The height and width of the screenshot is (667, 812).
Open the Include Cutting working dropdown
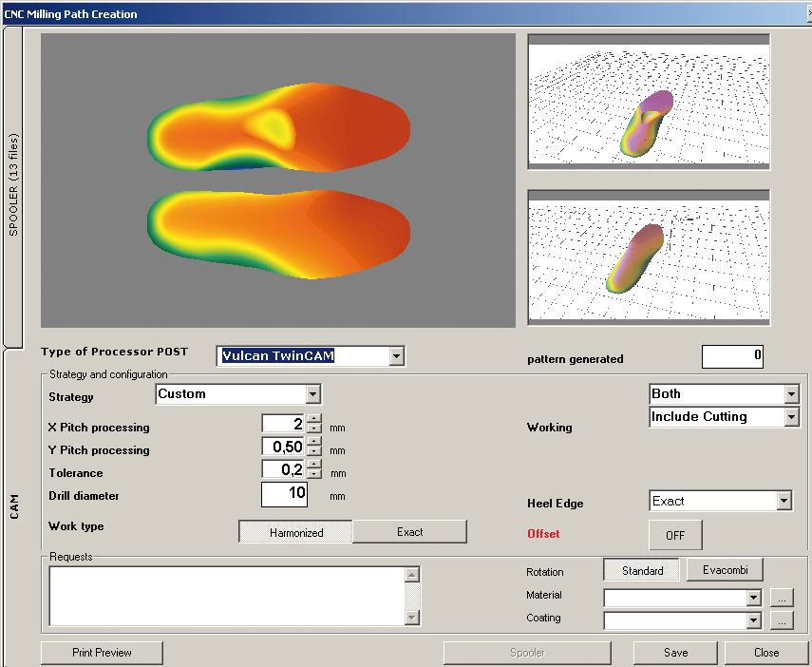(791, 417)
